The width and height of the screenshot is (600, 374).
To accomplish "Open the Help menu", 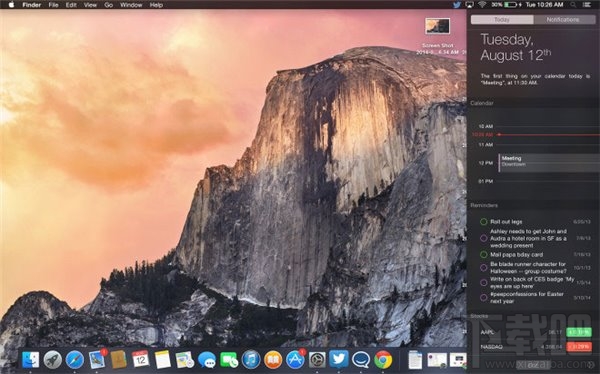I will click(156, 5).
